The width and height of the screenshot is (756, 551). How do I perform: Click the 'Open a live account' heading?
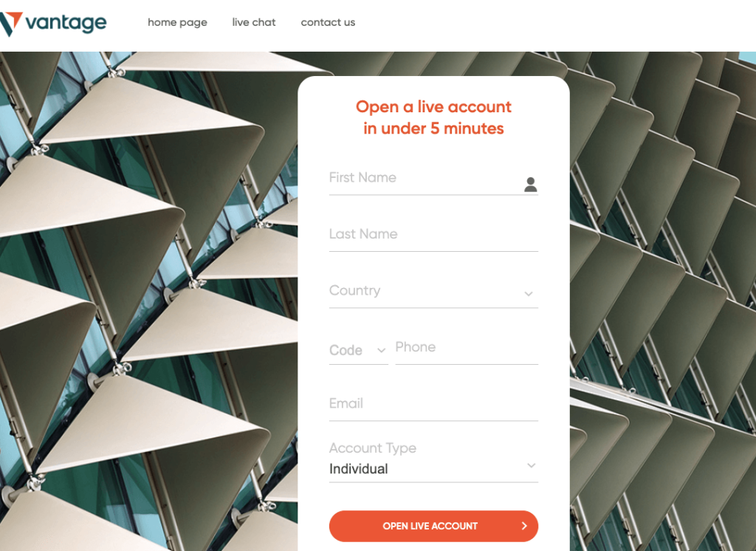[x=433, y=106]
